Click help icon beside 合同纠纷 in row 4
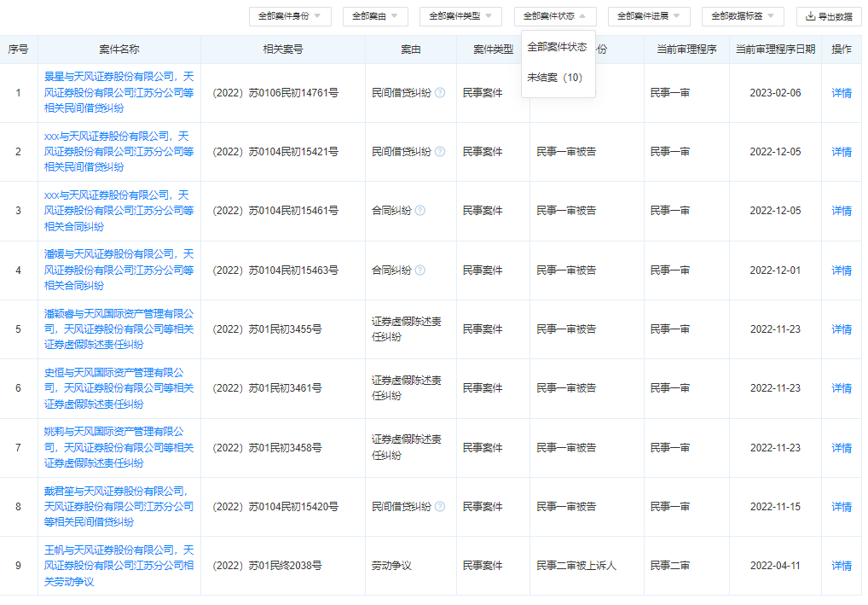The image size is (868, 605). click(420, 271)
